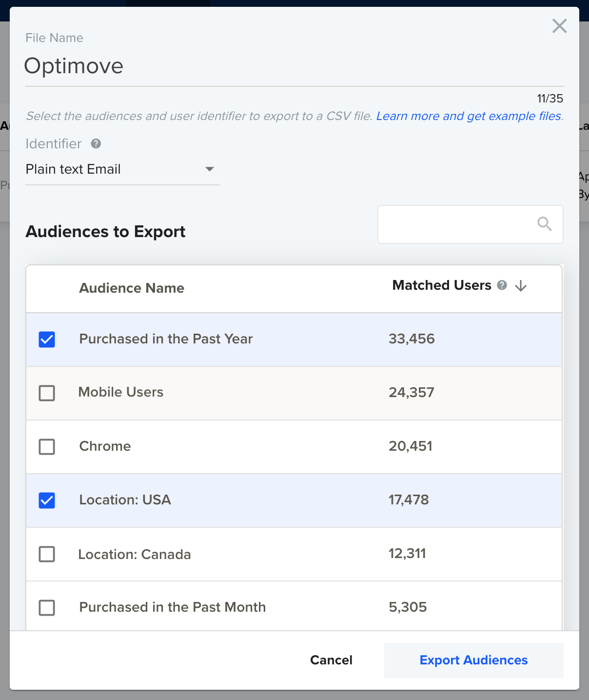Click the Audiences to Export heading
Screen dimensions: 589x700
[105, 232]
